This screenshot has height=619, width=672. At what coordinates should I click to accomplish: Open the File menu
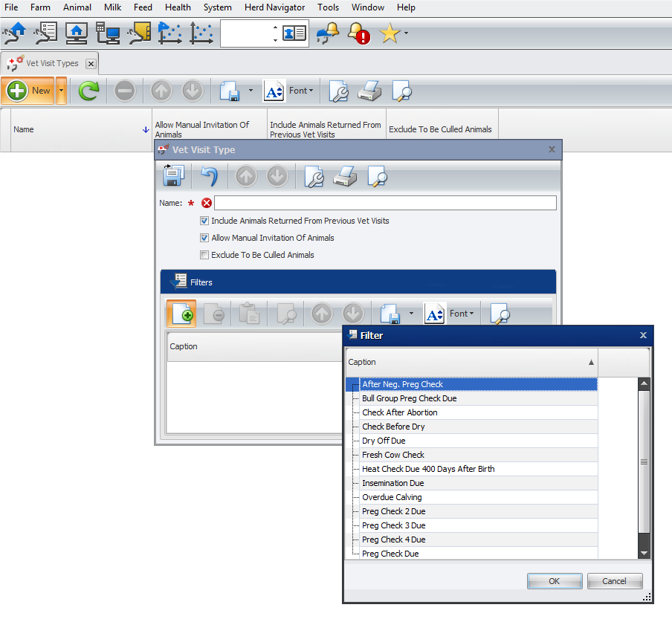coord(11,7)
